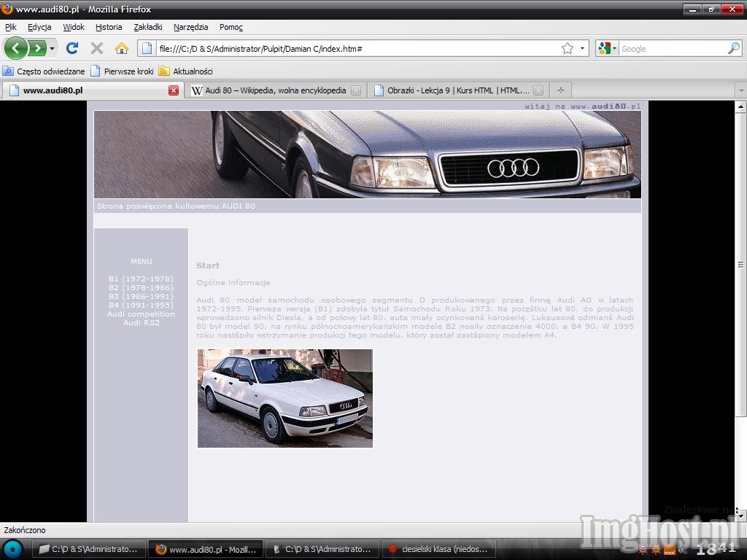
Task: Open the address bar history dropdown
Action: coord(582,49)
